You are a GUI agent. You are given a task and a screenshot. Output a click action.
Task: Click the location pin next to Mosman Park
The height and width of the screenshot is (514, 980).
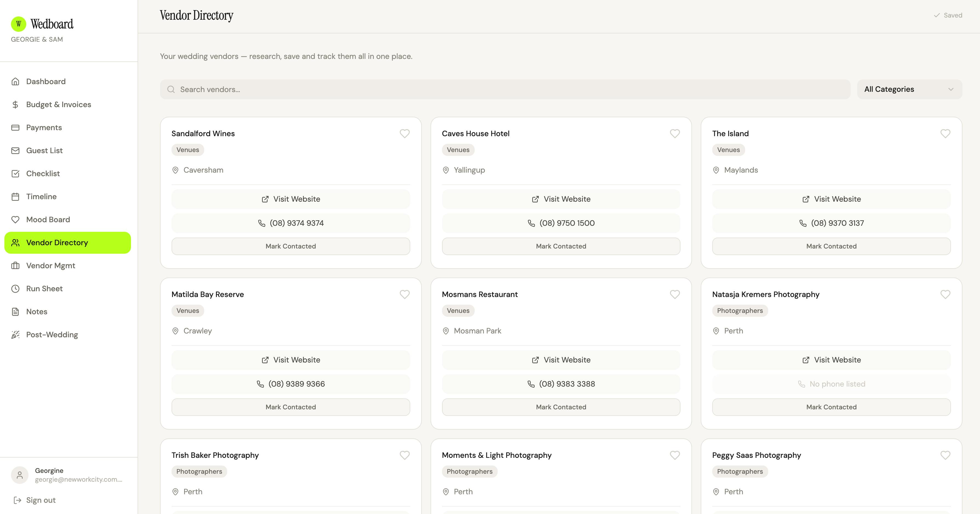point(446,331)
